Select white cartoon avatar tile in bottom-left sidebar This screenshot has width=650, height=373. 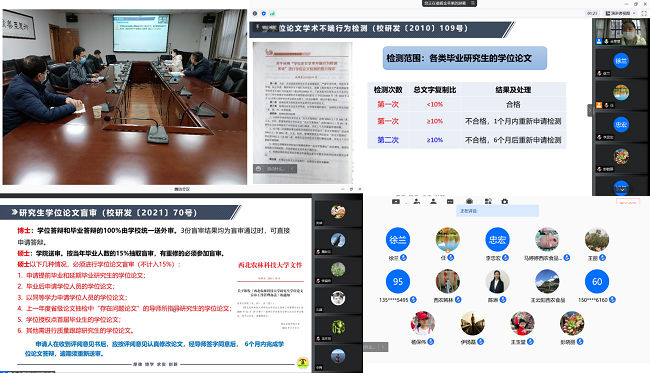tap(338, 300)
